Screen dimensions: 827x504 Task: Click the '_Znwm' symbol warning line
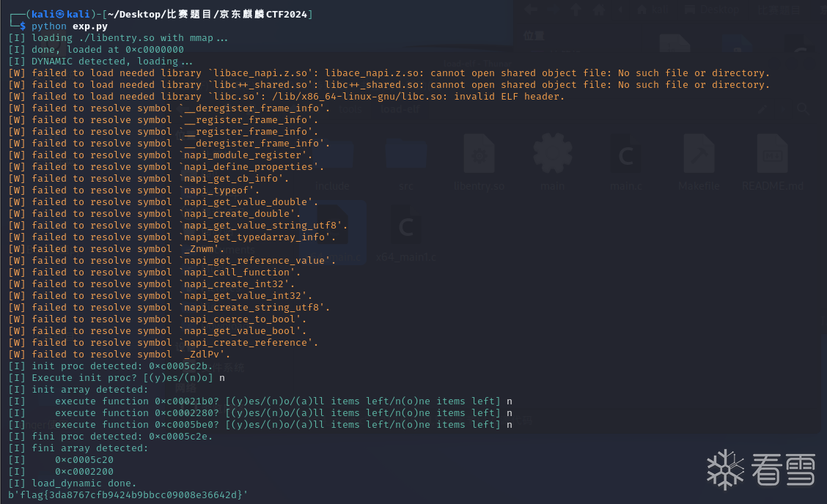pos(116,249)
